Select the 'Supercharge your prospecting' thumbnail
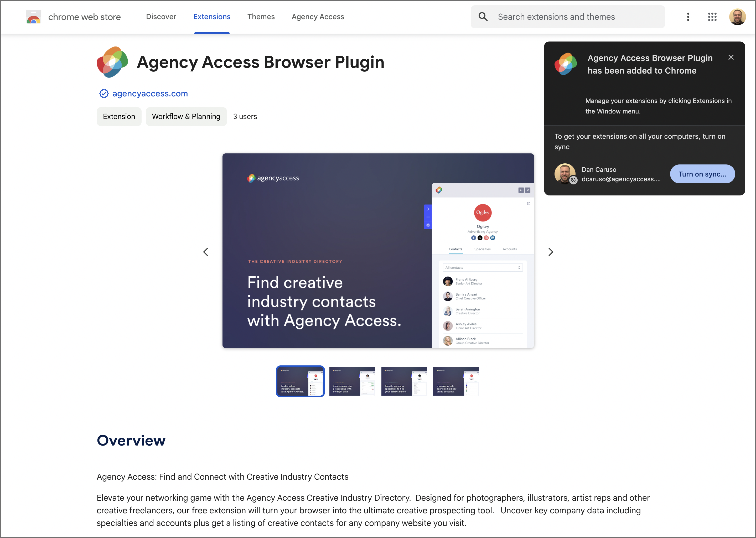 352,381
